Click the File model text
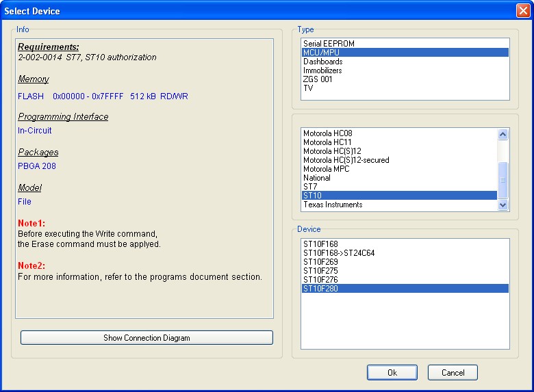Viewport: 534px width, 392px height. [25, 201]
